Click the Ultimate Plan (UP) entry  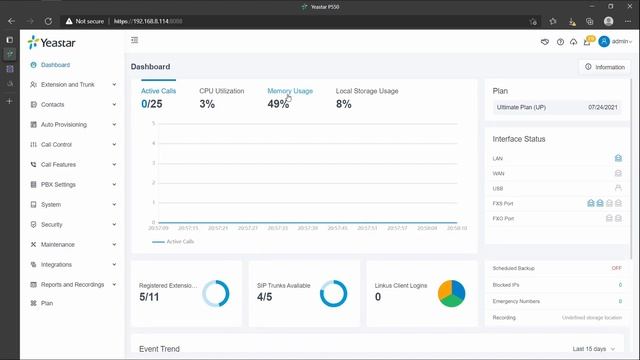click(x=557, y=107)
